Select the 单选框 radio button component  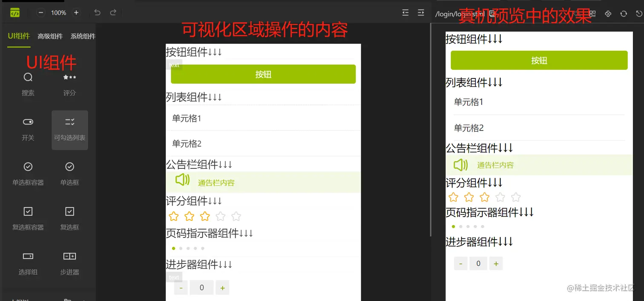point(69,173)
